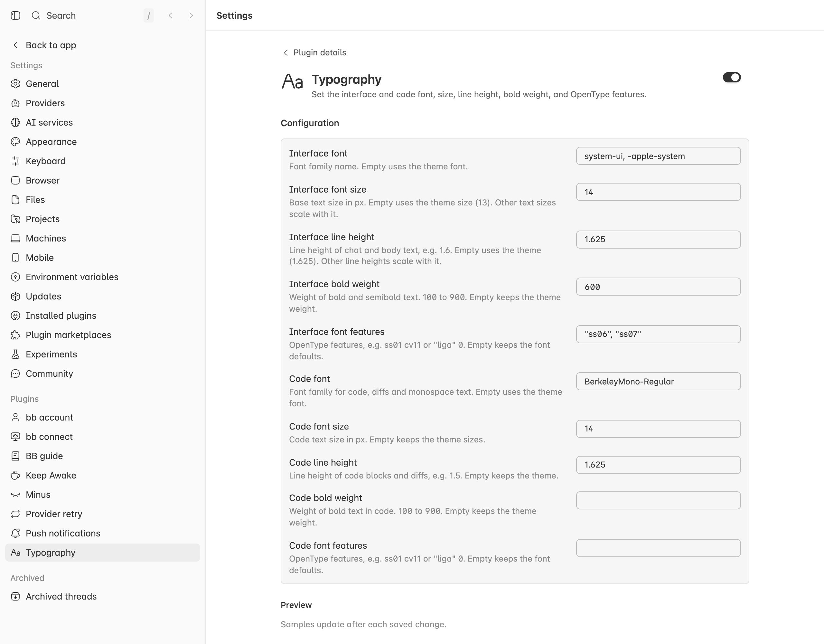Image resolution: width=824 pixels, height=644 pixels.
Task: Open bb account plugin settings
Action: click(x=103, y=418)
